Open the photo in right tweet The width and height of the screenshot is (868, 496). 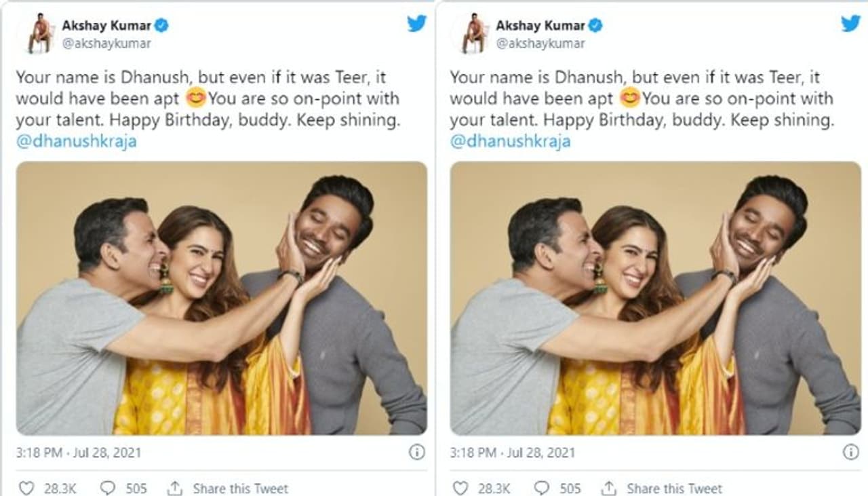tap(656, 299)
